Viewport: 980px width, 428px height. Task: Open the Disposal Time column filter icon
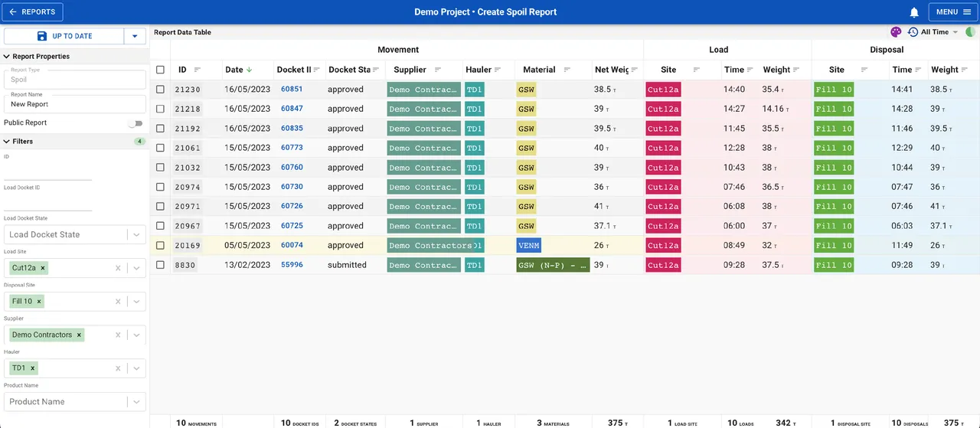coord(920,70)
